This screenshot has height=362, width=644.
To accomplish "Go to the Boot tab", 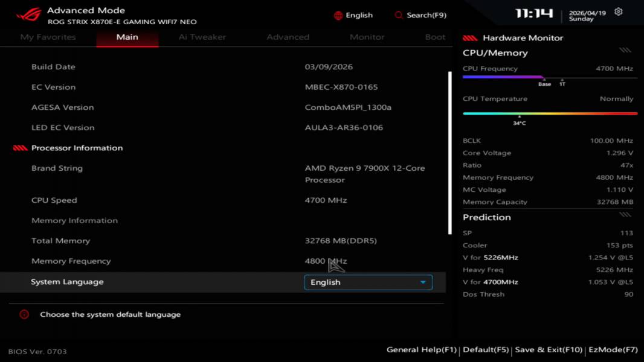I will (x=435, y=37).
